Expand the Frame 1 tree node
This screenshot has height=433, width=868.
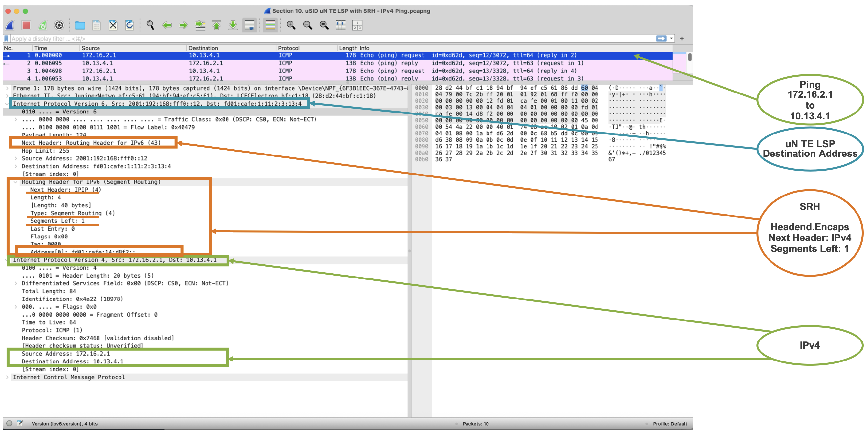[7, 88]
